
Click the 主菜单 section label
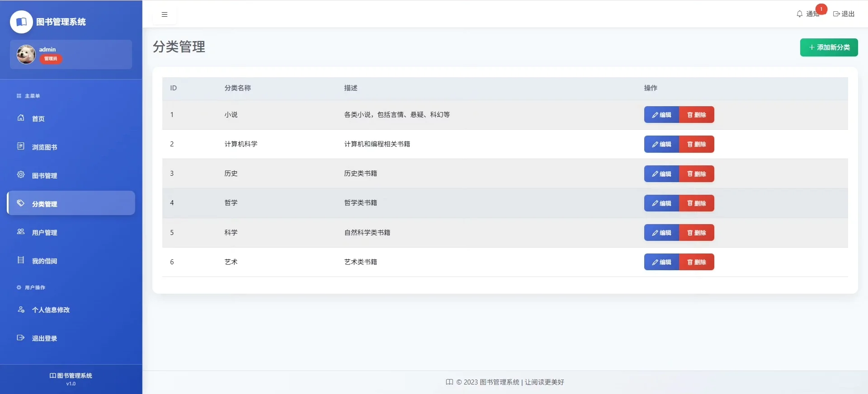[x=33, y=96]
